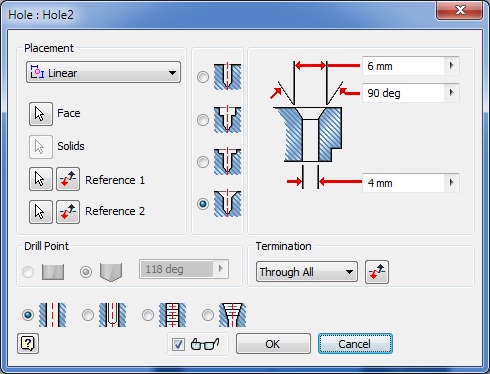The height and width of the screenshot is (374, 490).
Task: Open the Linear placement dropdown
Action: click(x=103, y=72)
